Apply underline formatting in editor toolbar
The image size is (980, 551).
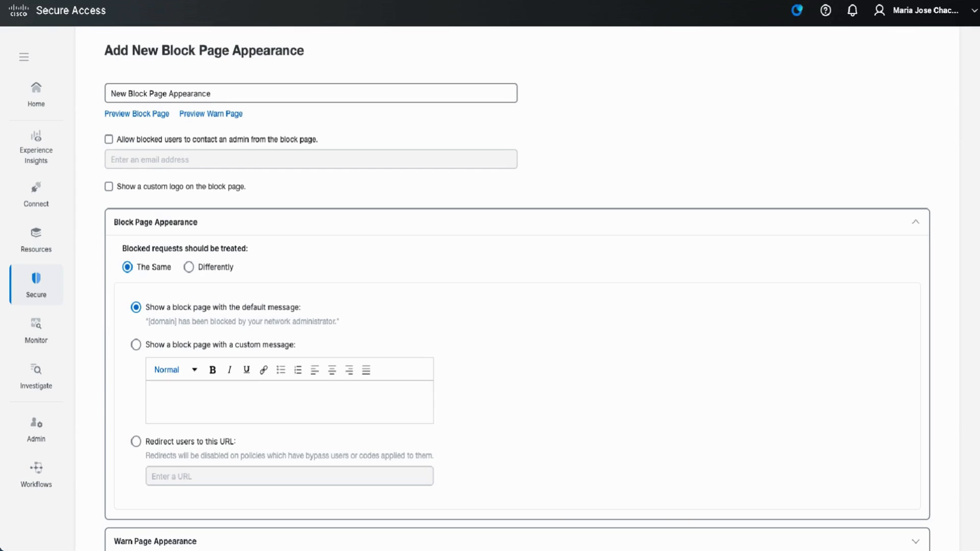(247, 370)
